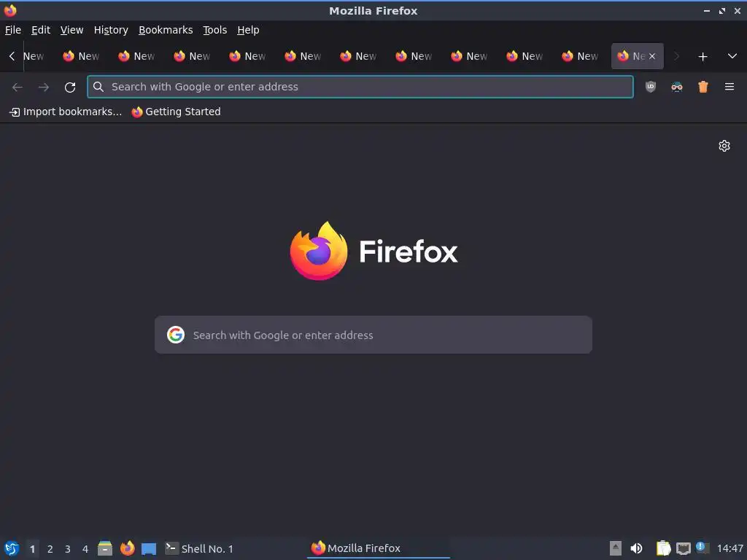Open the Edit menu
Screen dimensions: 747x560
click(41, 30)
